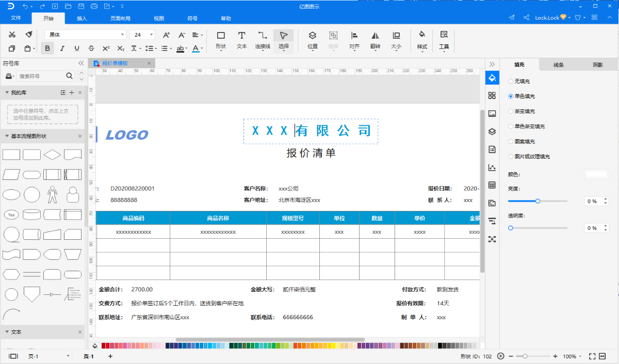Select the 无填充 no fill option

tap(519, 81)
